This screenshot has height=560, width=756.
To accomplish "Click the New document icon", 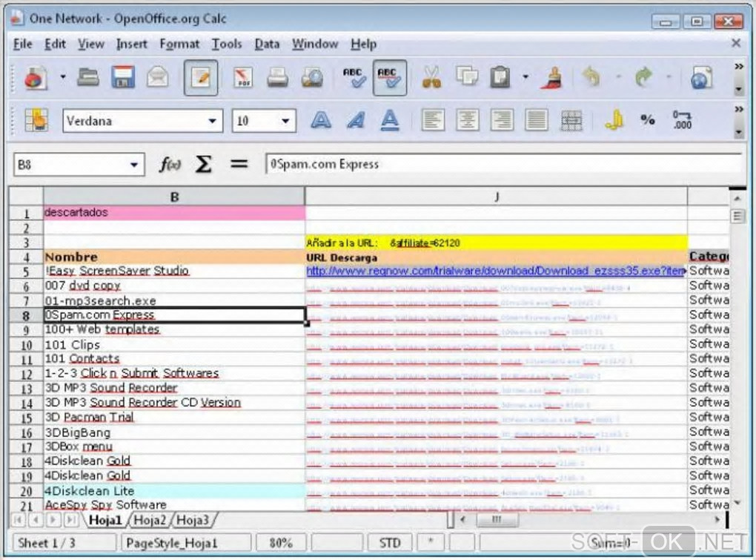I will click(36, 77).
